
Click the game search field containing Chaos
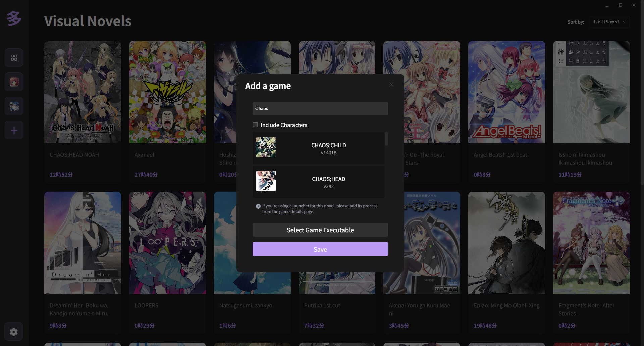(320, 109)
